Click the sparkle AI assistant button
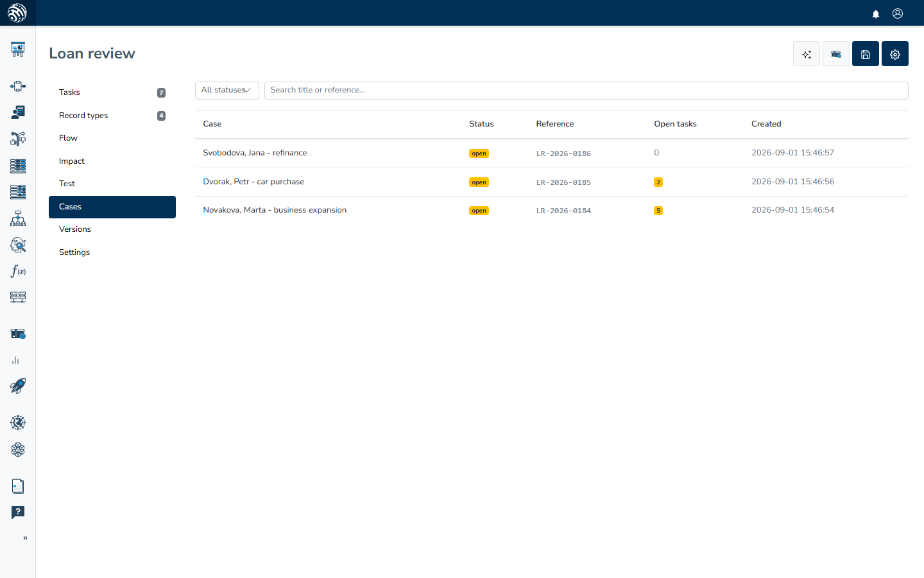The height and width of the screenshot is (578, 924). [x=807, y=54]
